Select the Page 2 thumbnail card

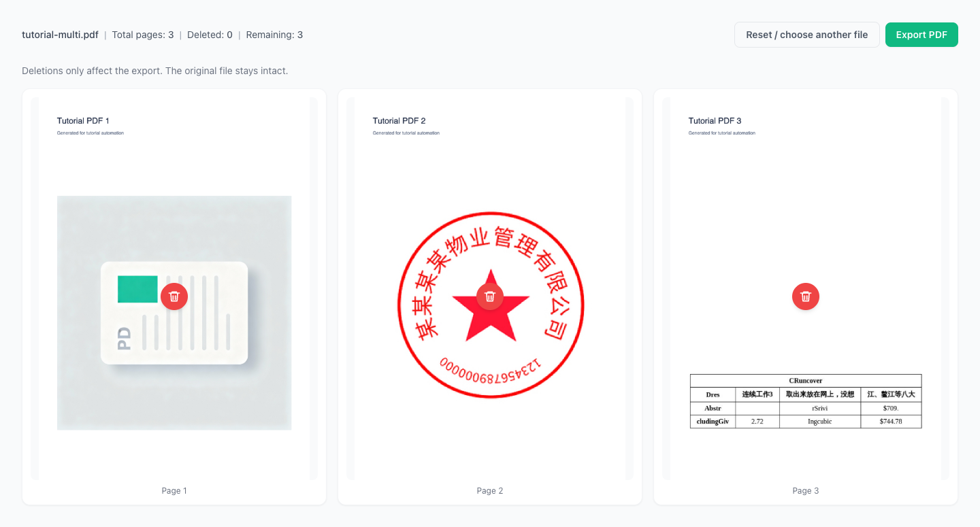click(x=489, y=170)
